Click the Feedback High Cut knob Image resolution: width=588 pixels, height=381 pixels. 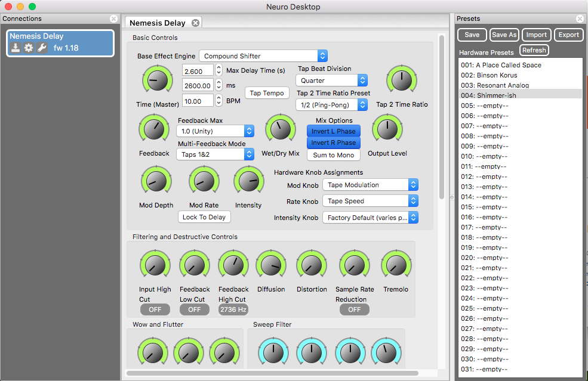[x=233, y=265]
